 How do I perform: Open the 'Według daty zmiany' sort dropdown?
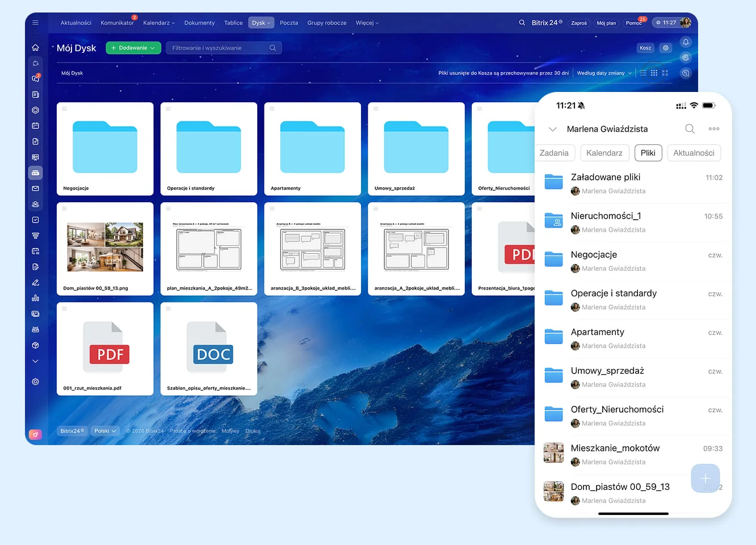coord(604,73)
